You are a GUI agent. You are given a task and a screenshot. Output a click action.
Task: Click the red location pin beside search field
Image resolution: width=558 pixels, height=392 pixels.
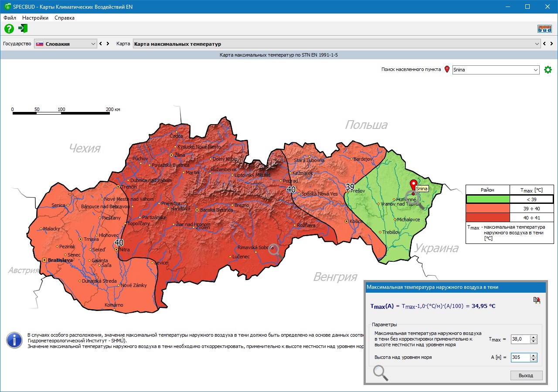tap(447, 70)
